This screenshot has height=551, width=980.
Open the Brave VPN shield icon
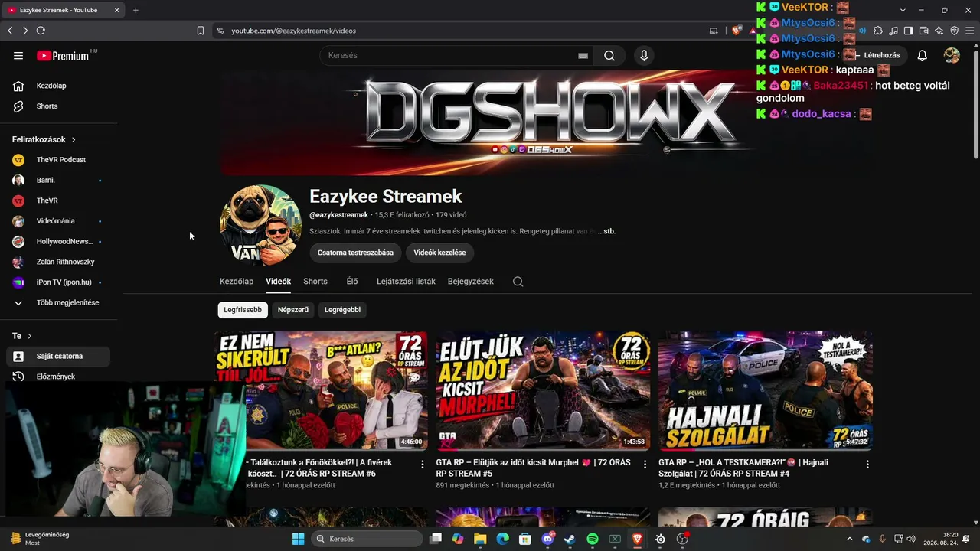coord(954,31)
